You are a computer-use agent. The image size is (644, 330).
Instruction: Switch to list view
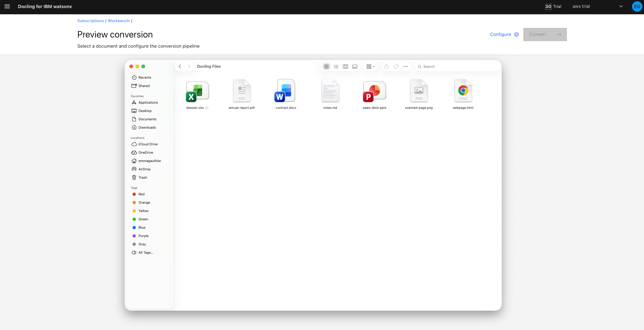coord(336,67)
